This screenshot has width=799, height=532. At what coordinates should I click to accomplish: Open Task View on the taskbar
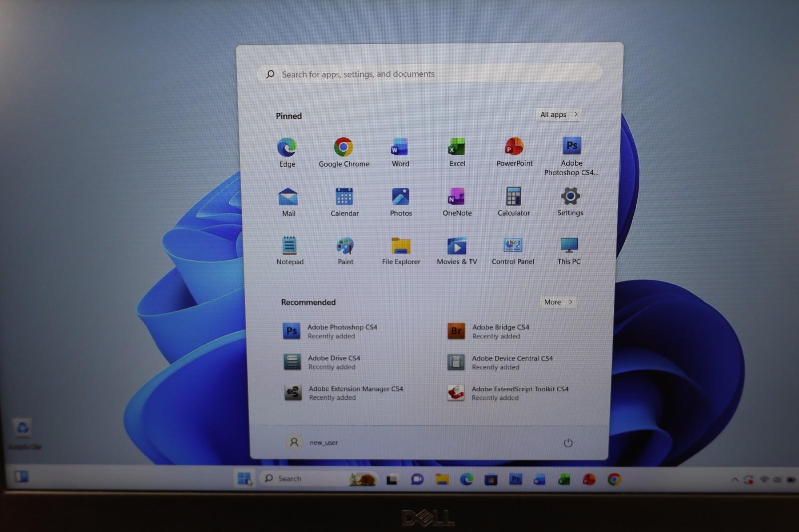(x=392, y=480)
